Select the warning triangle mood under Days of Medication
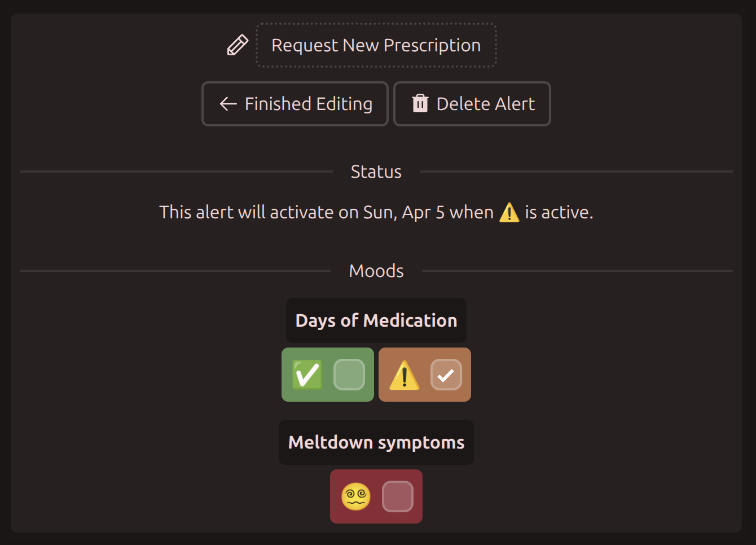This screenshot has height=545, width=756. [404, 374]
